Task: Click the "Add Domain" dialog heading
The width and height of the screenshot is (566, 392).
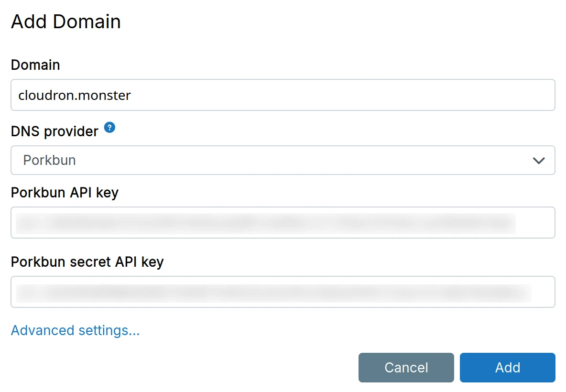Action: tap(66, 22)
